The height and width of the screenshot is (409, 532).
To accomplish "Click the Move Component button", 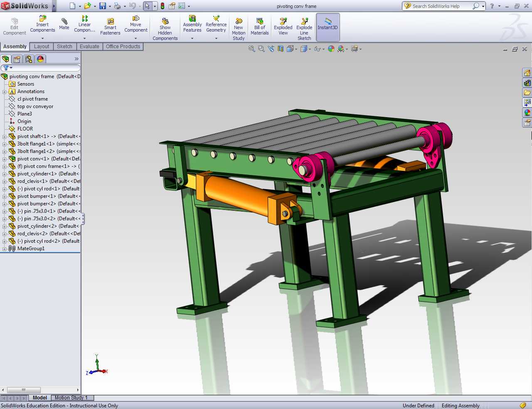I will (x=136, y=24).
